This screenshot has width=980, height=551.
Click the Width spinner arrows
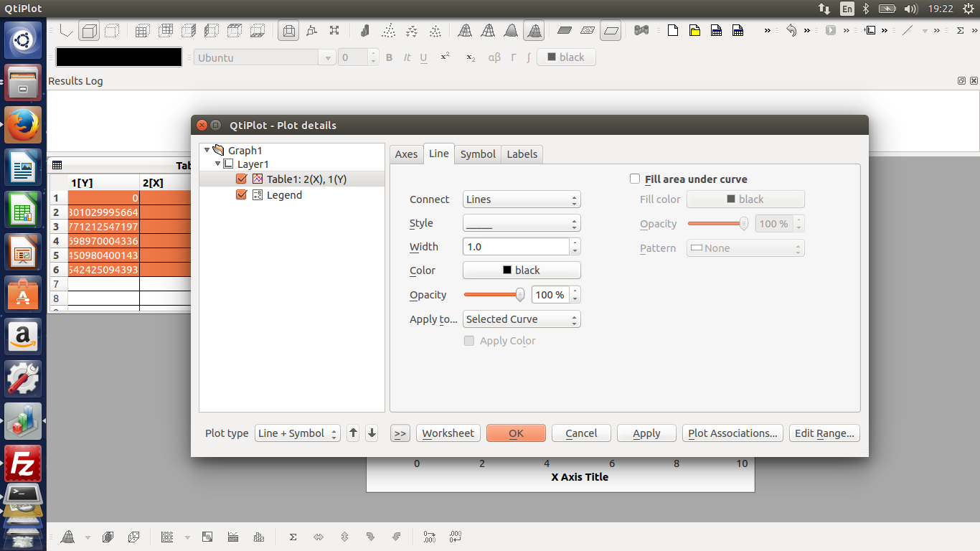tap(575, 247)
